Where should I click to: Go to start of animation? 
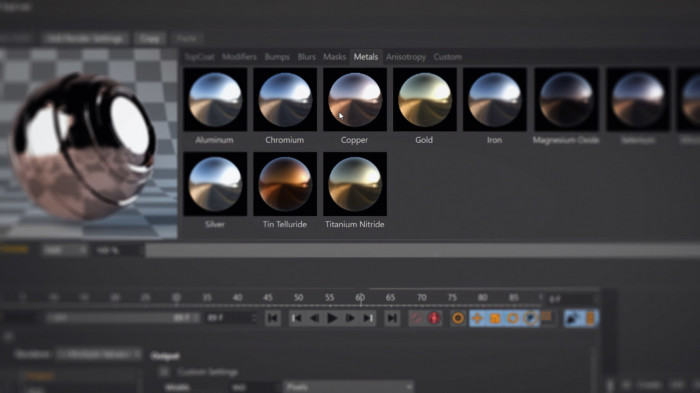[272, 318]
